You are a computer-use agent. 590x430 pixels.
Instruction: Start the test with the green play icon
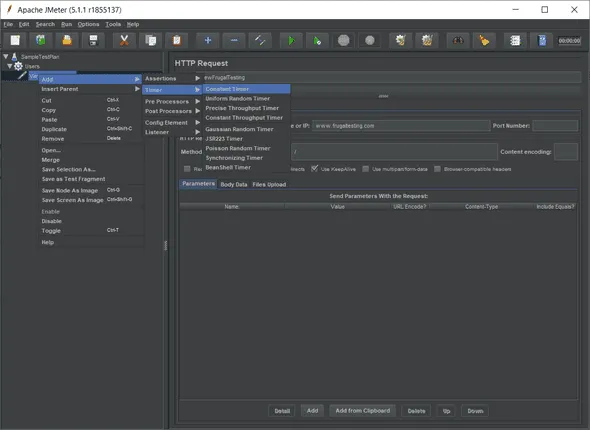[291, 40]
